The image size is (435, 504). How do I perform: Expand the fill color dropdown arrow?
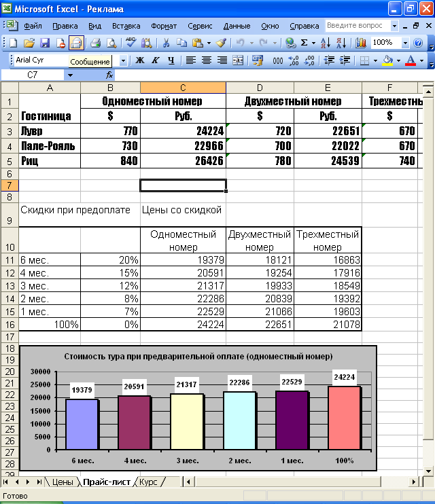point(398,60)
